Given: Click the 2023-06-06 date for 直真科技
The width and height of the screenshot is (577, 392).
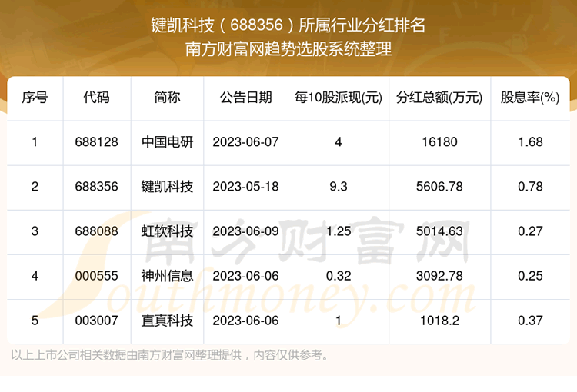Looking at the screenshot, I should (x=246, y=321).
